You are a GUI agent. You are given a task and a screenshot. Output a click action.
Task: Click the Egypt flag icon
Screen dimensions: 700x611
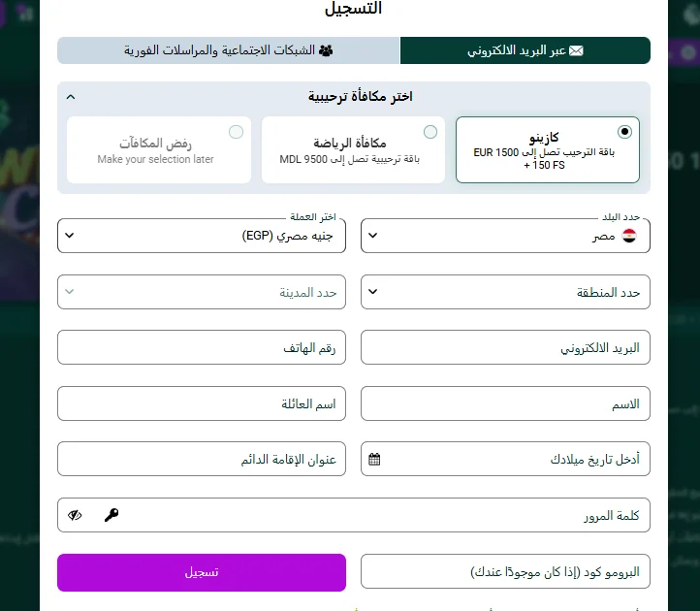(629, 235)
